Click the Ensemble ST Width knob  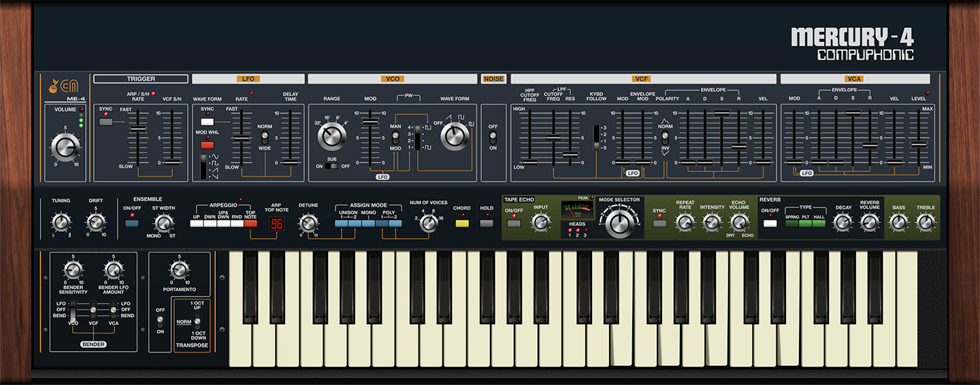point(163,223)
